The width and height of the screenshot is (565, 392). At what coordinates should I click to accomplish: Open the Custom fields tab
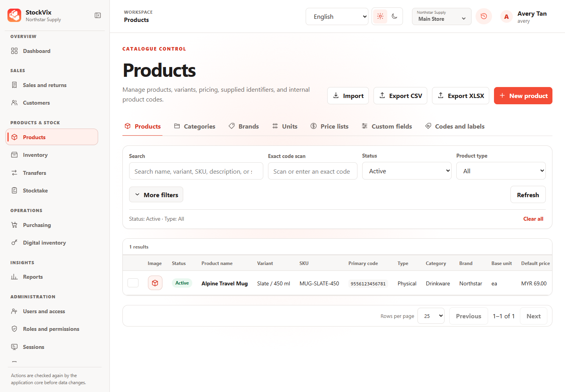click(386, 126)
